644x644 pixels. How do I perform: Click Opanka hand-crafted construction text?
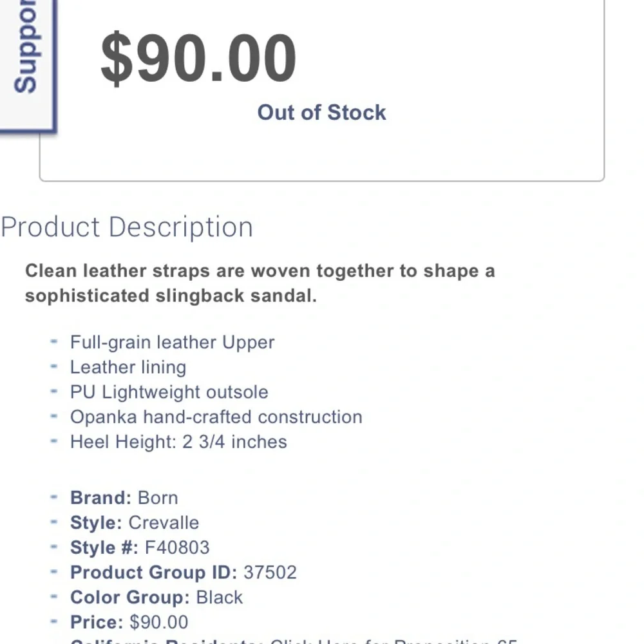point(216,417)
